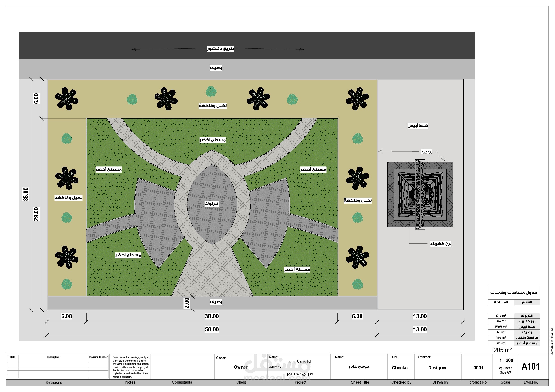Click the خلط أبيض label in the gray zone

[418, 126]
